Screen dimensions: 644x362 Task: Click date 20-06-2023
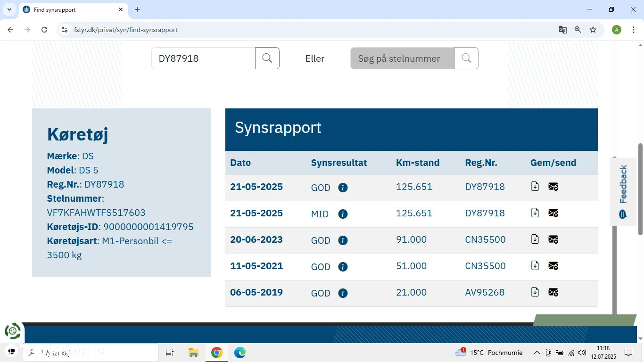pos(256,239)
